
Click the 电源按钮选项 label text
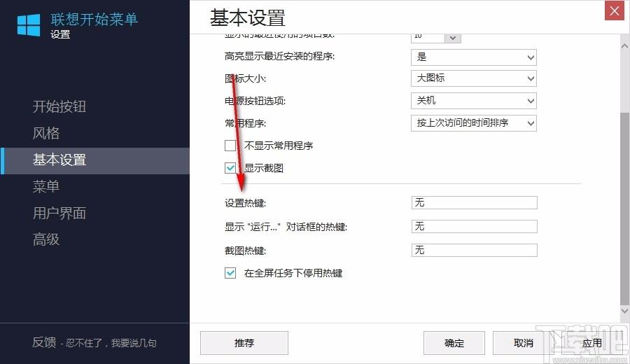point(255,101)
